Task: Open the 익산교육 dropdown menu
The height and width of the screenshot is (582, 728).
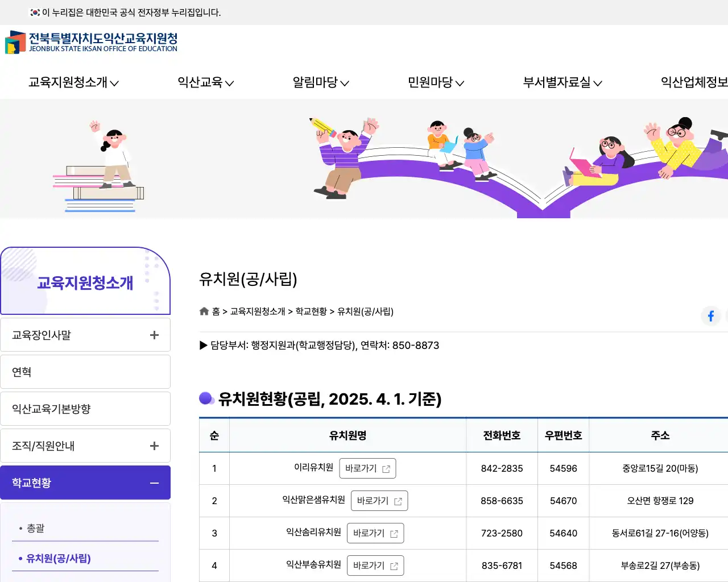Action: 201,82
